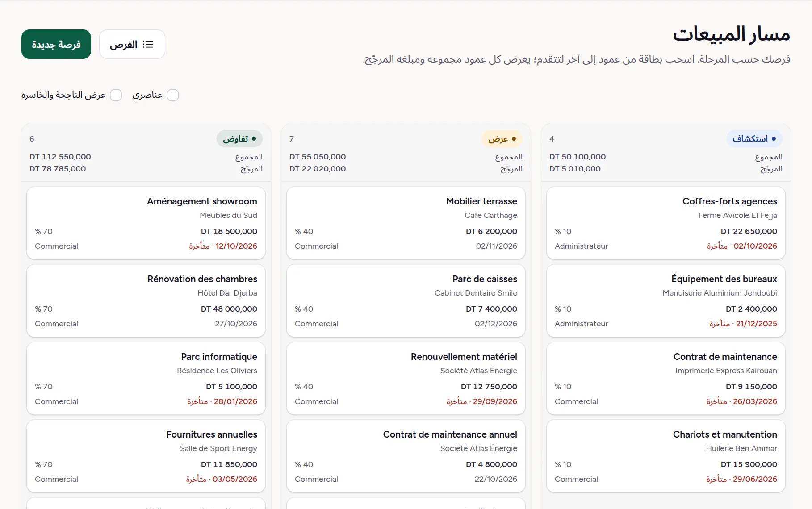Open the "Mobilier terrasse" opportunity card
812x509 pixels.
point(406,223)
